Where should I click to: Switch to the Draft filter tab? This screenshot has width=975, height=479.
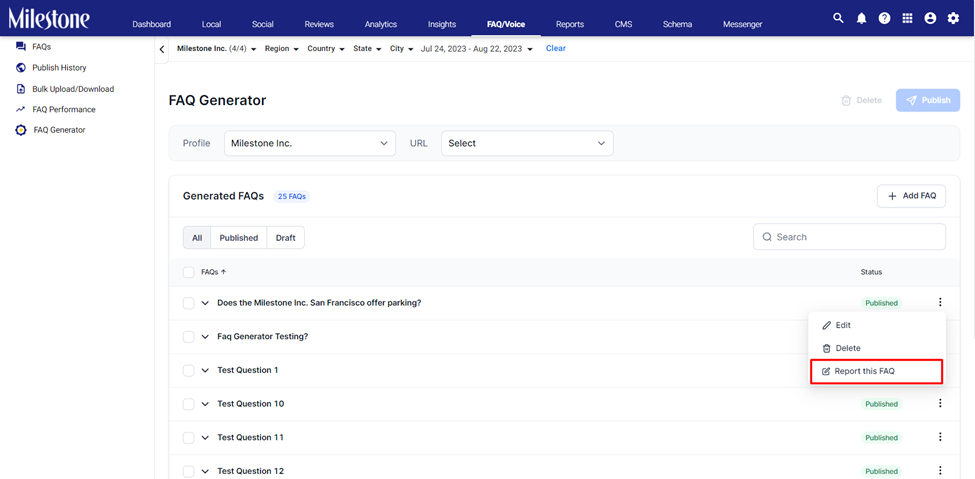[286, 238]
